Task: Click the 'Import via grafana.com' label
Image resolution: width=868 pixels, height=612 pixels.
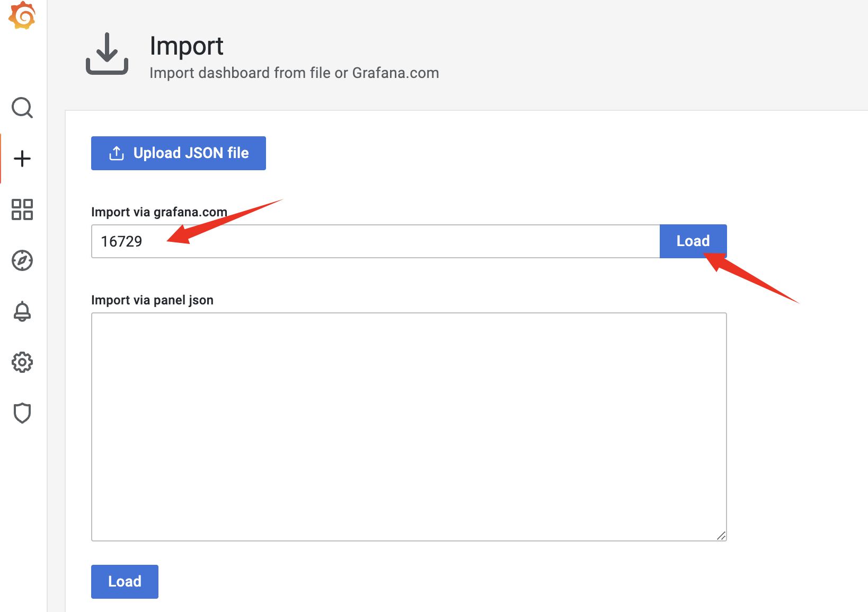Action: click(x=159, y=212)
